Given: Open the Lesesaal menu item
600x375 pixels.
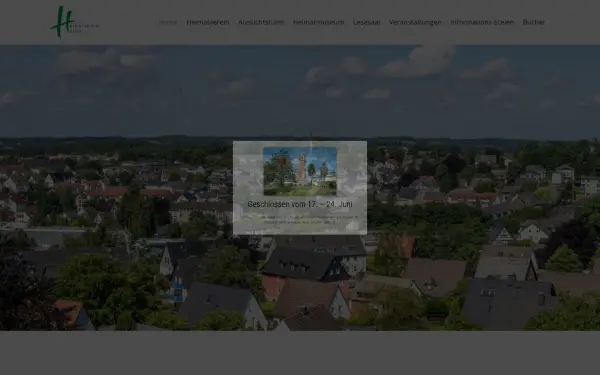Looking at the screenshot, I should pyautogui.click(x=366, y=22).
